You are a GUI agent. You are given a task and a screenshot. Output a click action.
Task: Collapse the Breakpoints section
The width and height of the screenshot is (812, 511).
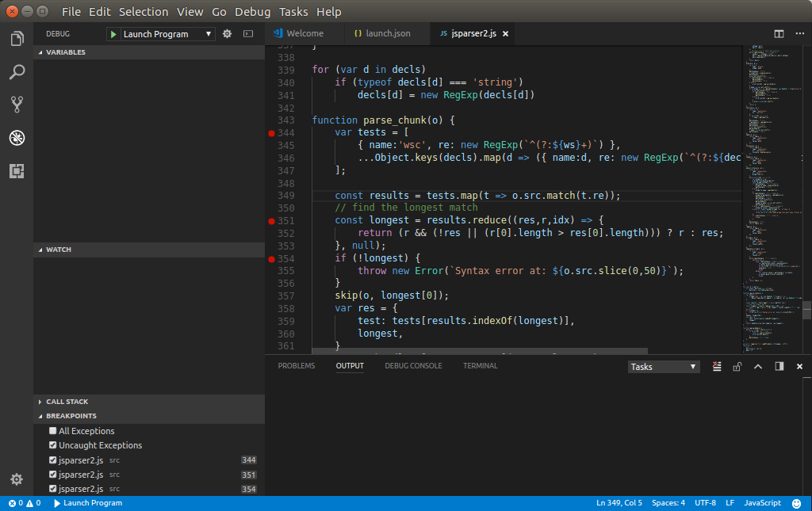40,415
